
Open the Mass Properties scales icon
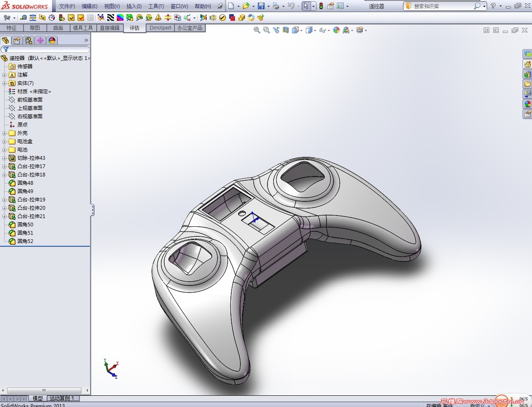[x=33, y=17]
